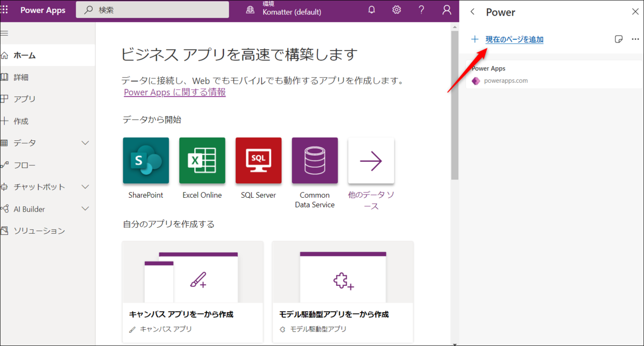Expand the AI Builder menu chevron
The width and height of the screenshot is (644, 346).
[85, 209]
